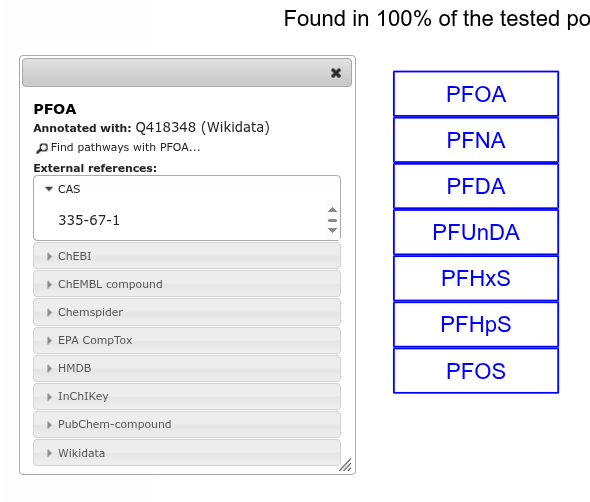Select the PFNA metabolite node
Image resolution: width=590 pixels, height=502 pixels.
pyautogui.click(x=476, y=140)
